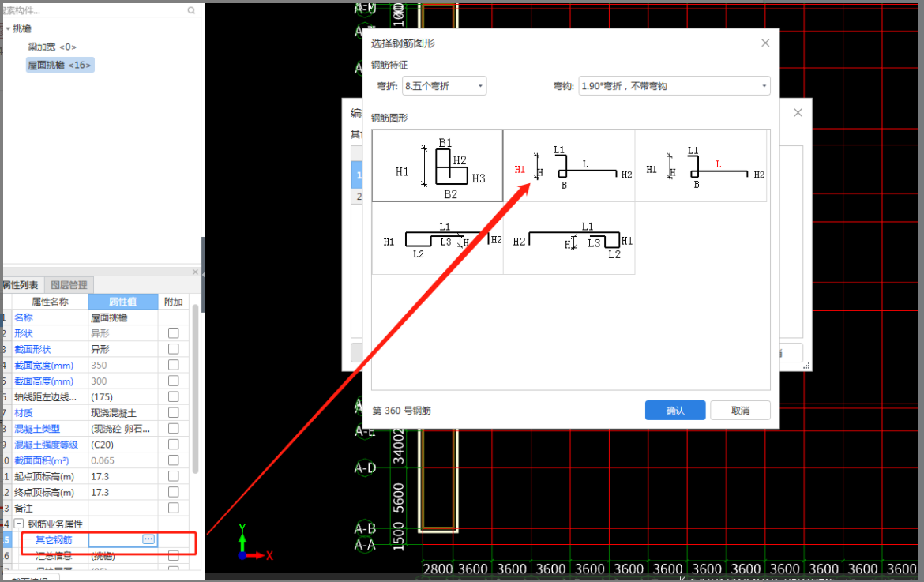Click the 截面面积 value 0.065
Image resolution: width=924 pixels, height=582 pixels.
[x=123, y=460]
